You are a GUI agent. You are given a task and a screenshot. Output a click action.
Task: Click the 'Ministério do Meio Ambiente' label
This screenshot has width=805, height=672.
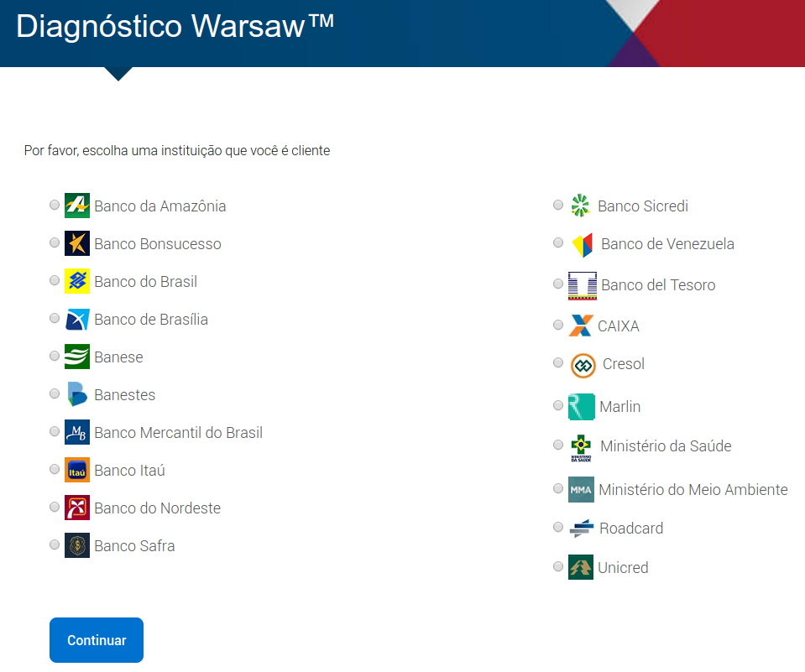click(x=693, y=490)
